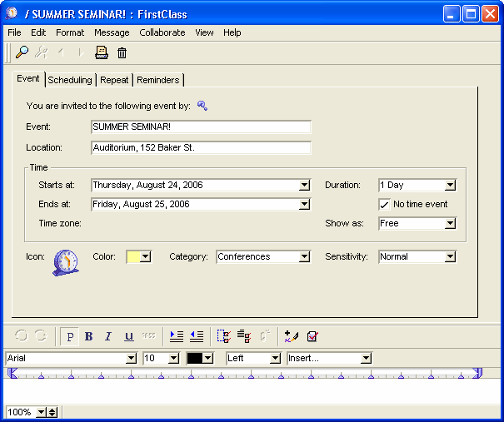Screen dimensions: 504x422
Task: Open the Duration dropdown
Action: 450,186
